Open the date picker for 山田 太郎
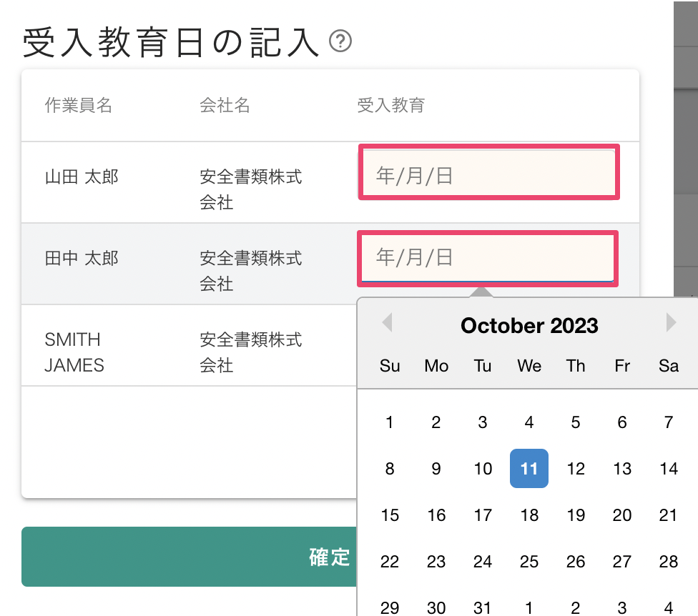 (x=488, y=172)
